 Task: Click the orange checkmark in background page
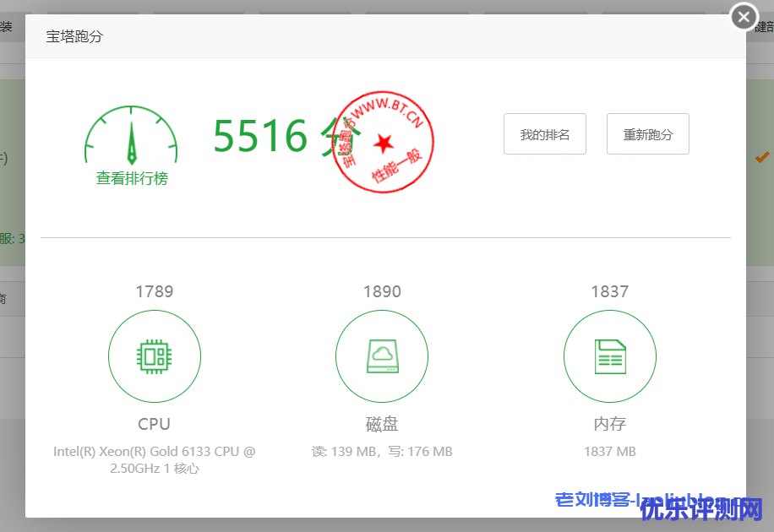(x=762, y=157)
